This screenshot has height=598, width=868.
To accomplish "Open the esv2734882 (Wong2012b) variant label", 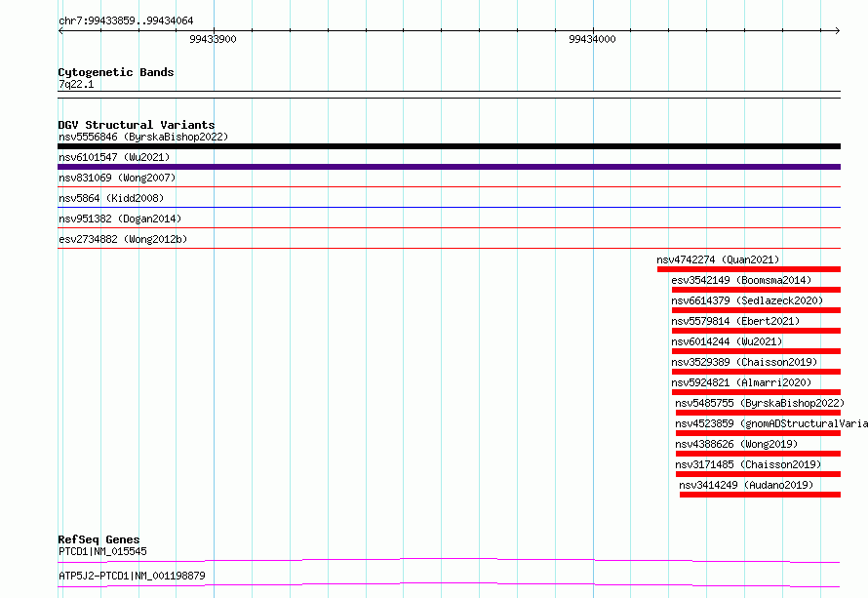I will [123, 239].
